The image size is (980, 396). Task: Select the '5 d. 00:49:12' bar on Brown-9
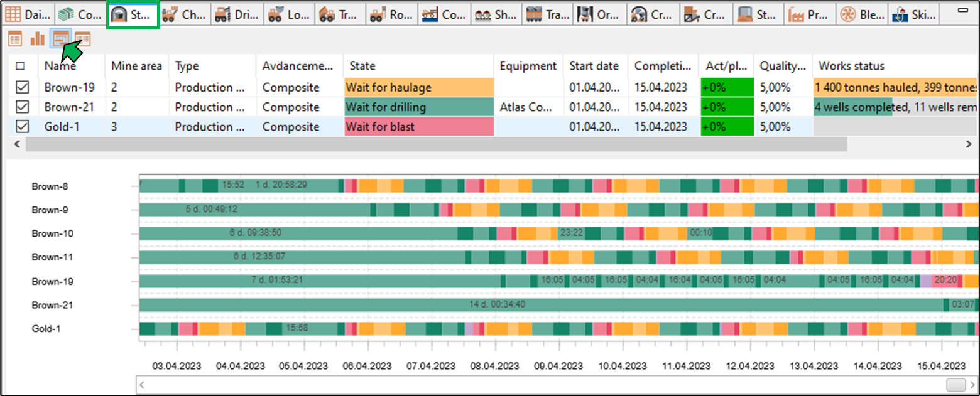click(x=254, y=209)
